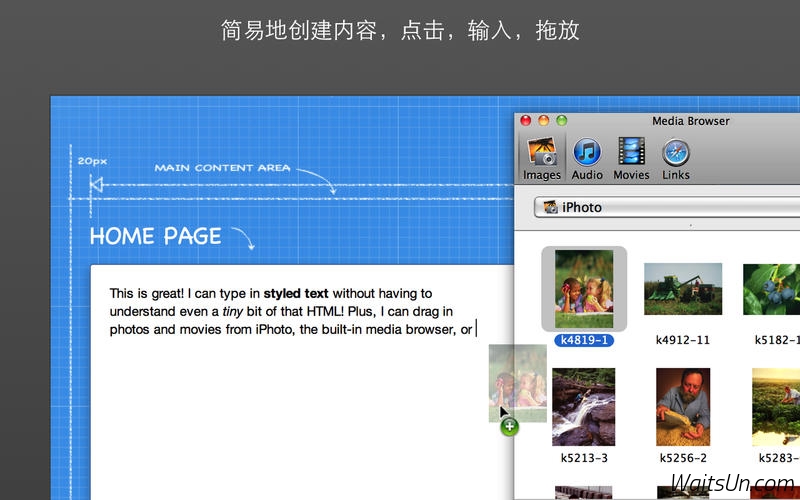The width and height of the screenshot is (800, 500).
Task: Click the italic word "tiny"
Action: [x=232, y=312]
